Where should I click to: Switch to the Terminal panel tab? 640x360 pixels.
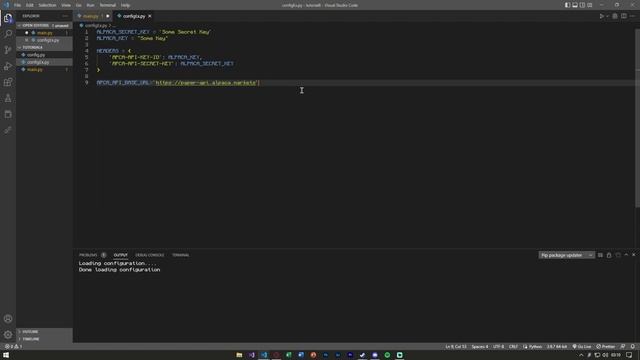pyautogui.click(x=180, y=255)
